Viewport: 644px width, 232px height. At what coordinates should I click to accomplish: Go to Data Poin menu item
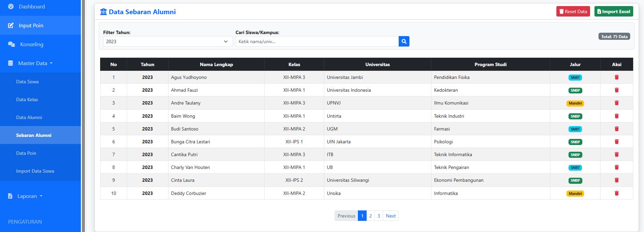(26, 153)
